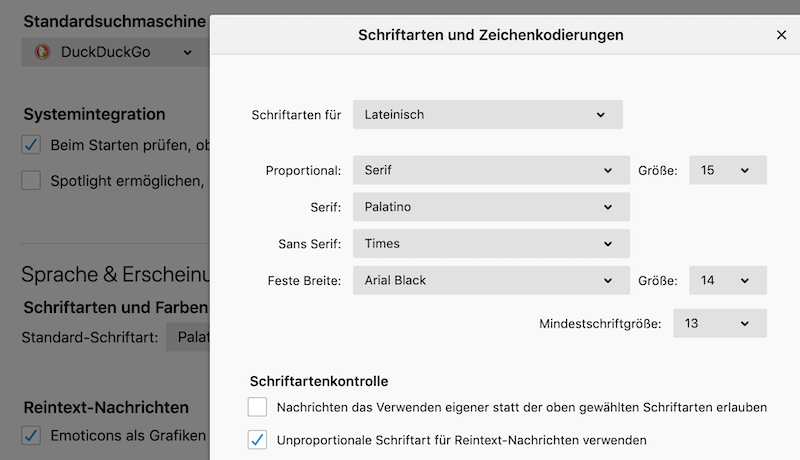
Task: Toggle Beim Starten prüfen checkbox
Action: (32, 145)
